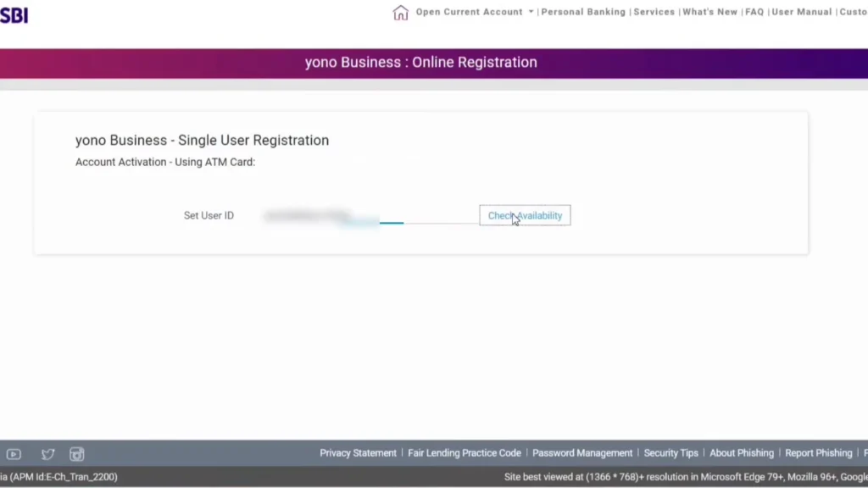Open the YouTube icon in the footer

14,454
